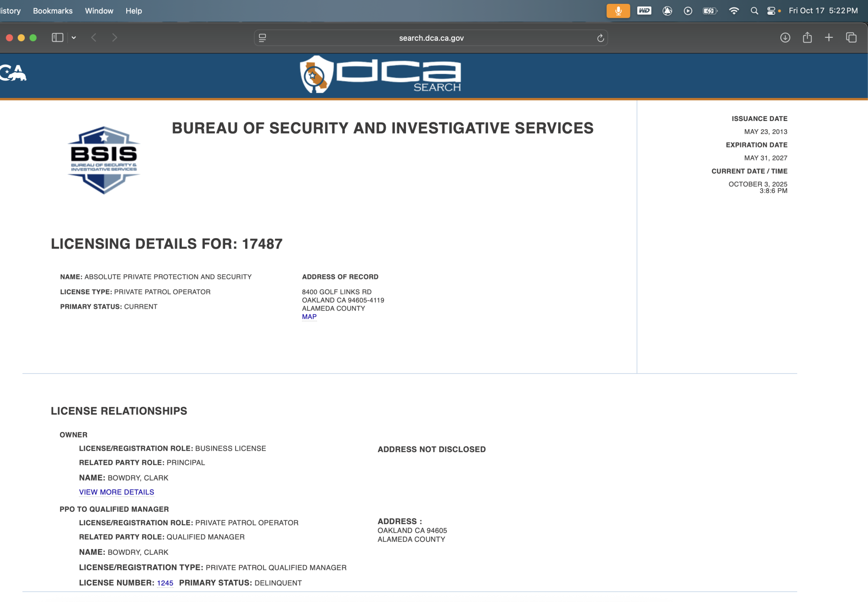
Task: Open a new tab with the plus icon
Action: pyautogui.click(x=829, y=38)
